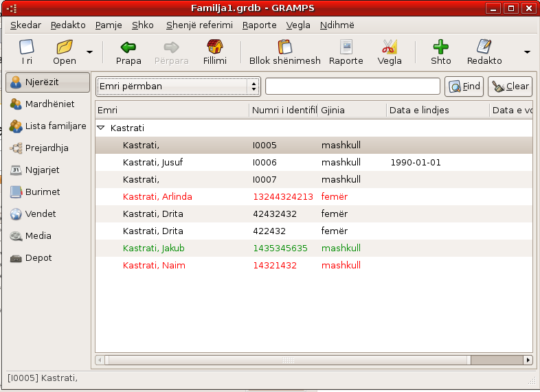540x392 pixels.
Task: Open the Pamje menu
Action: (109, 25)
